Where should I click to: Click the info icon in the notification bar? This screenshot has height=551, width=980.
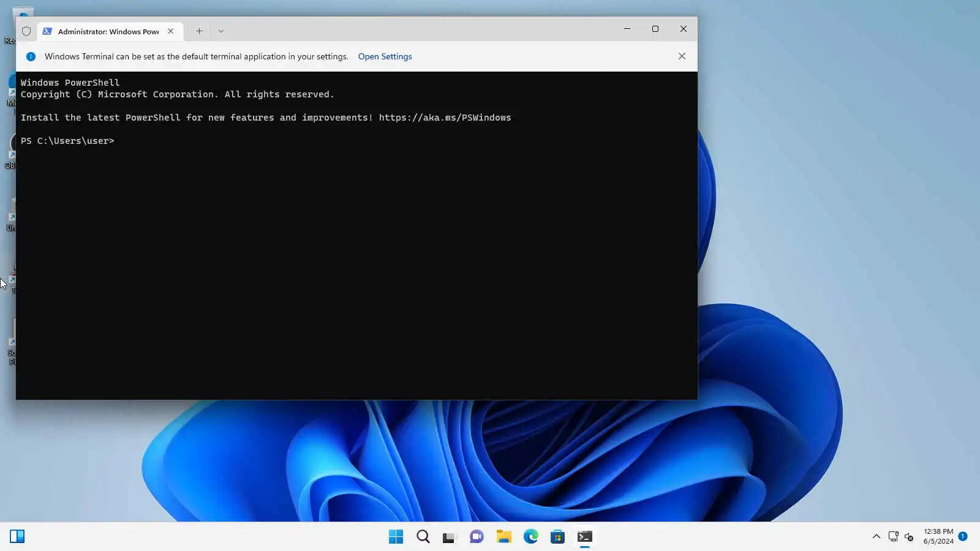coord(31,56)
